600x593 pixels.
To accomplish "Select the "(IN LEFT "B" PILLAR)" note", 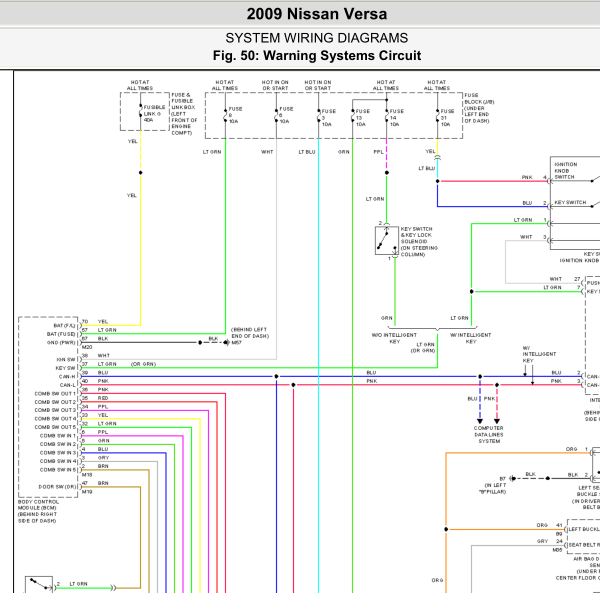I will pyautogui.click(x=494, y=489).
